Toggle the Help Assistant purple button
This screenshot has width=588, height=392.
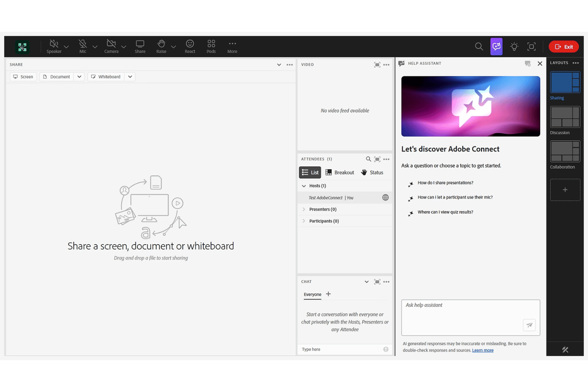point(497,46)
